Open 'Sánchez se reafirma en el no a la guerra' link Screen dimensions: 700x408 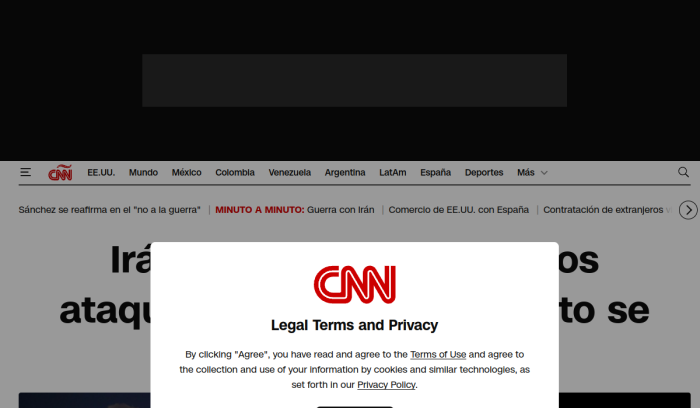tap(109, 210)
